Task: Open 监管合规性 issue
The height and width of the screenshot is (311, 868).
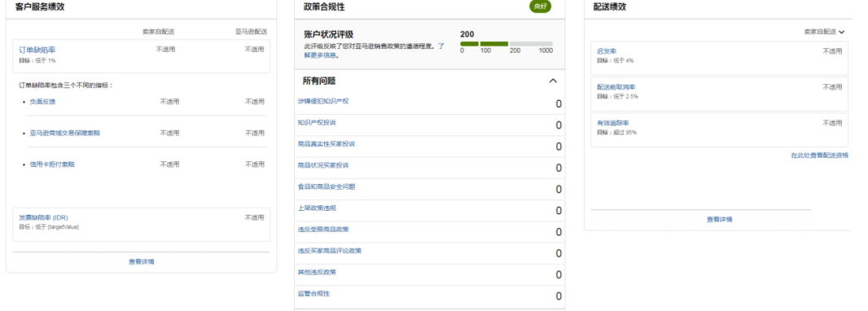Action: point(313,293)
